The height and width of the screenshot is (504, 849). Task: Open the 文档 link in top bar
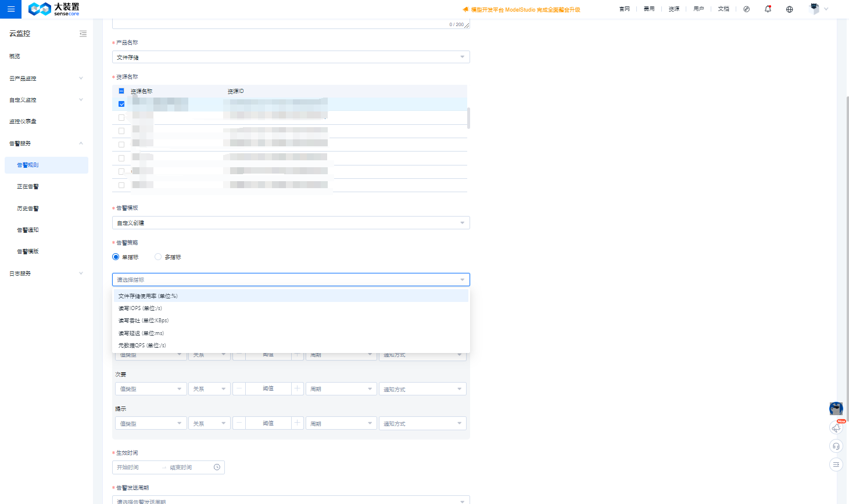pos(723,9)
